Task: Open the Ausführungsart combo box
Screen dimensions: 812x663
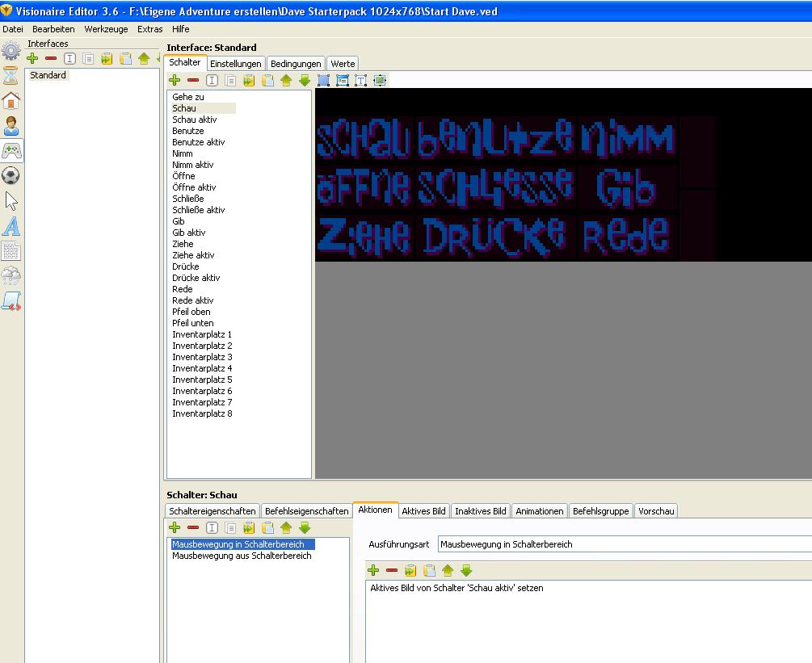Action: pos(625,544)
